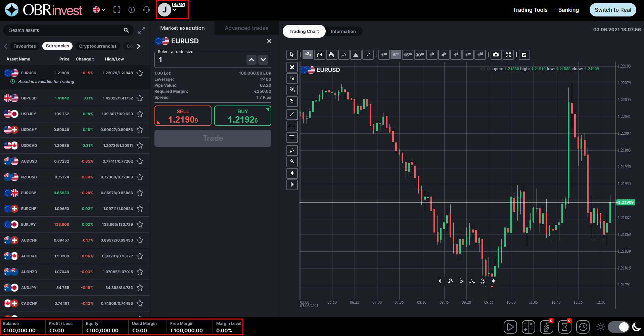Image resolution: width=644 pixels, height=336 pixels.
Task: Open trade history via the clock icon
Action: click(583, 327)
